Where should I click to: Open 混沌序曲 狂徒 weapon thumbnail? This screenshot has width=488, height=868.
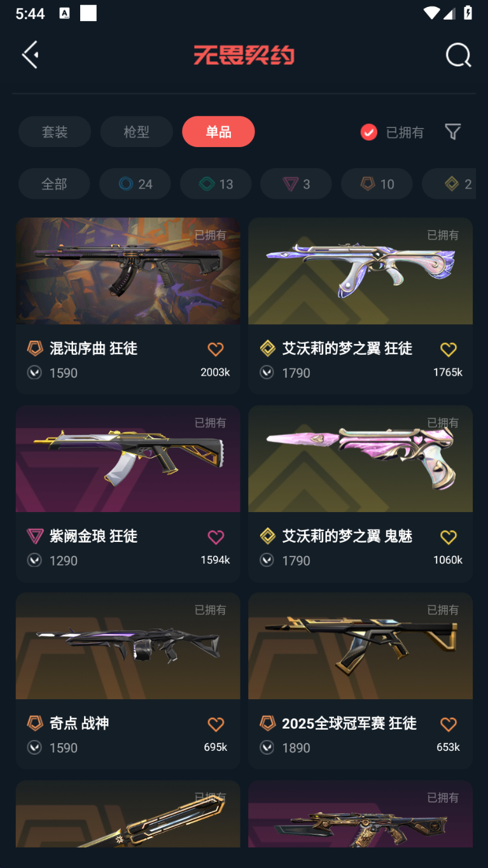click(128, 271)
